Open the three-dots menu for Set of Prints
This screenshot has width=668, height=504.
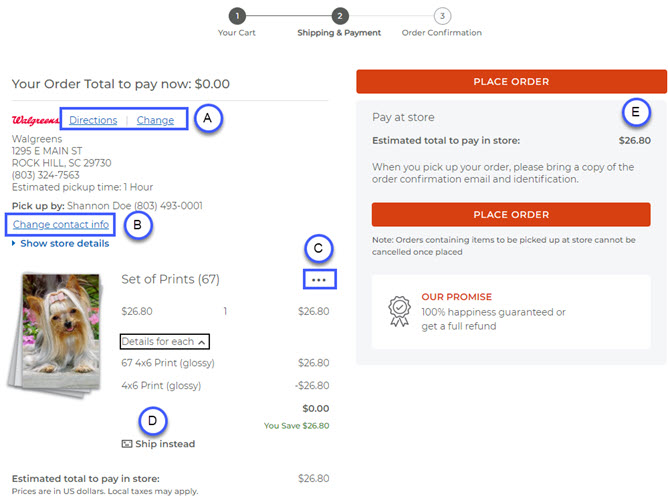pos(319,280)
